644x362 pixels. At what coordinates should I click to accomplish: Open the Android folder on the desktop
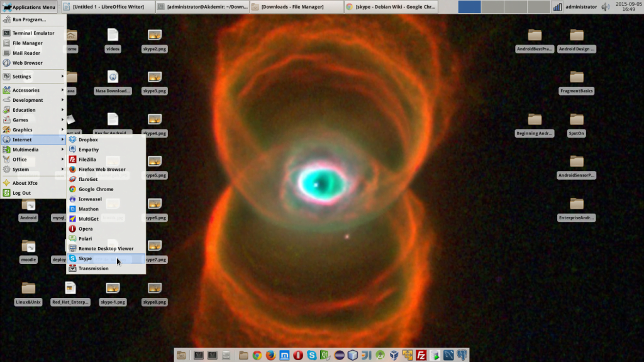(28, 209)
